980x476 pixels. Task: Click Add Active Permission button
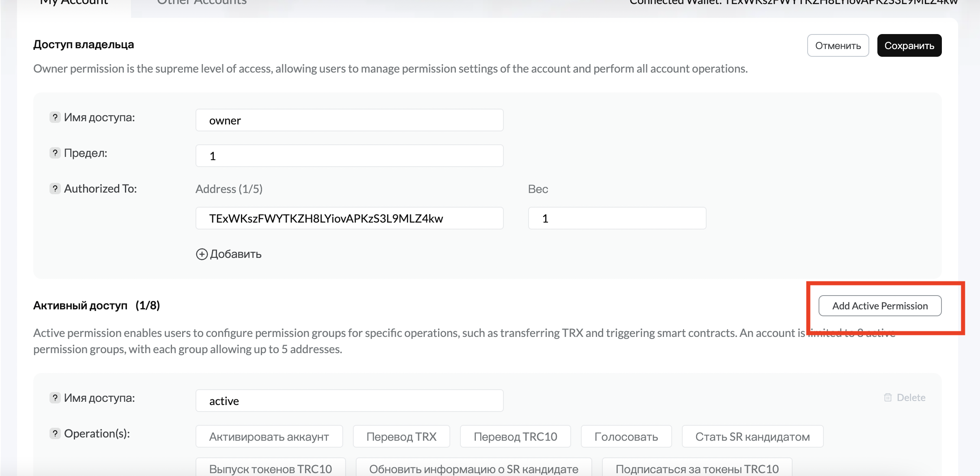tap(880, 306)
